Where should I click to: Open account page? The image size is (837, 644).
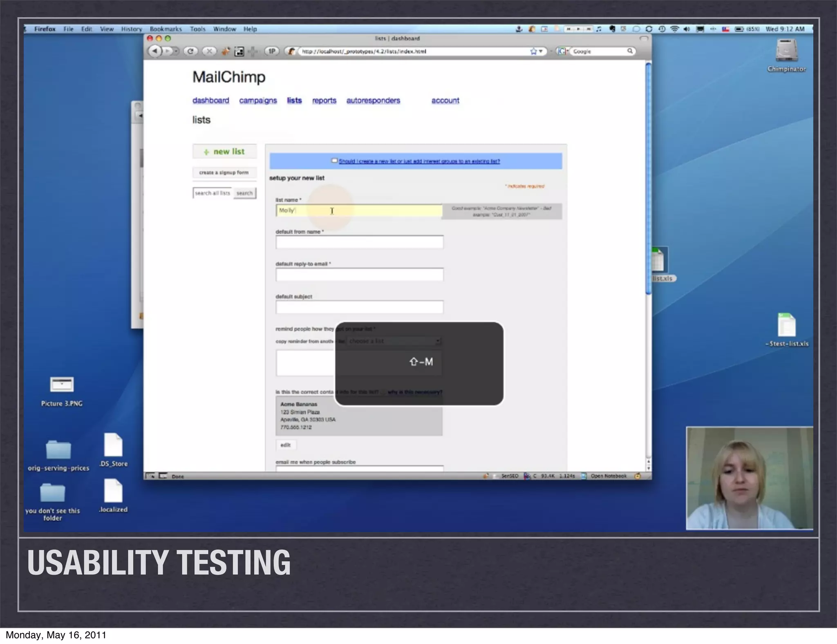coord(445,101)
